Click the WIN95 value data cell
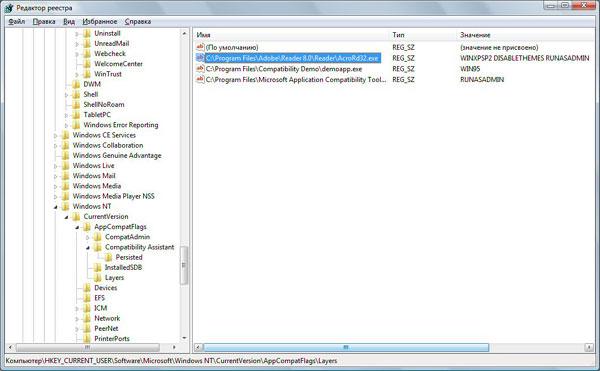 click(470, 69)
